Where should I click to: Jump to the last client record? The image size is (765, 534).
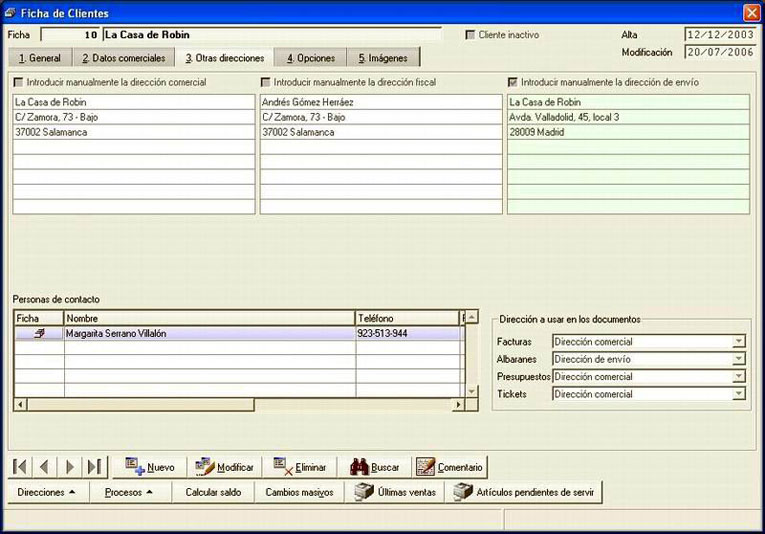click(x=94, y=467)
